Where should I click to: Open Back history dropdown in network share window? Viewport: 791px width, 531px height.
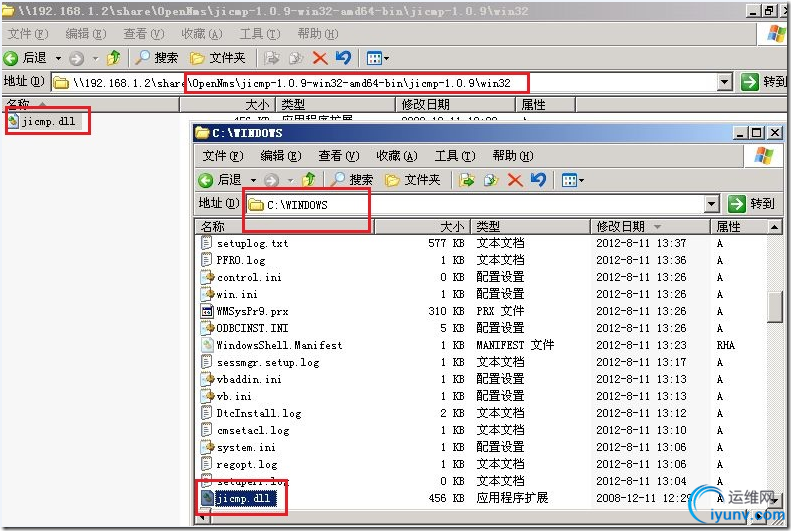pyautogui.click(x=59, y=58)
